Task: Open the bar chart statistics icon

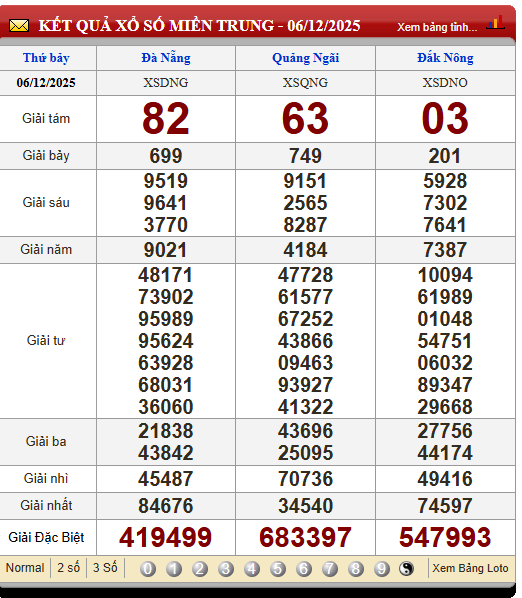Action: click(495, 23)
